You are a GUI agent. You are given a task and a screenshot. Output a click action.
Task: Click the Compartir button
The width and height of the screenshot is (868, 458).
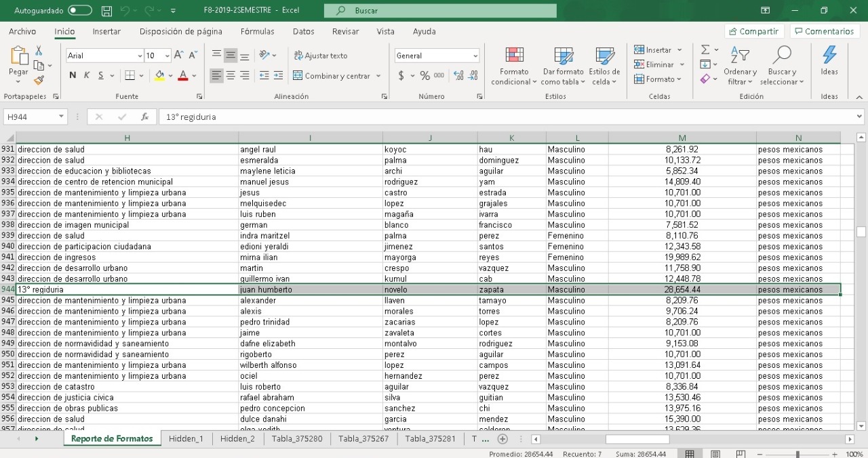pyautogui.click(x=754, y=32)
